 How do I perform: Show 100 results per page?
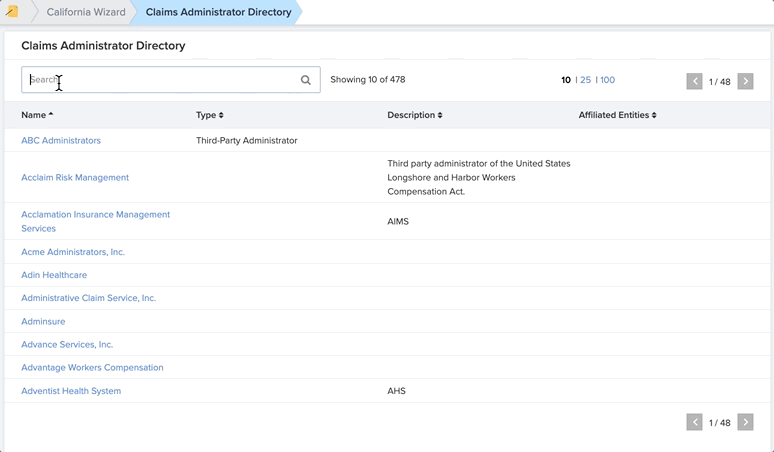pyautogui.click(x=608, y=80)
